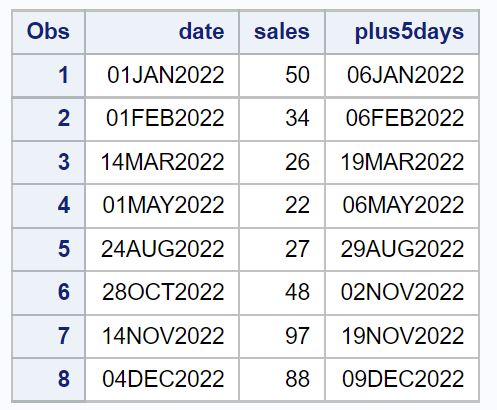This screenshot has height=410, width=497.
Task: Click sales value 50
Action: (x=282, y=75)
